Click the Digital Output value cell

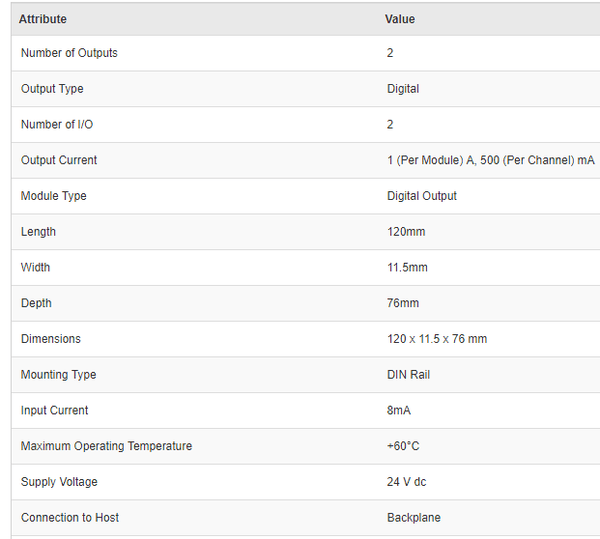click(x=422, y=196)
